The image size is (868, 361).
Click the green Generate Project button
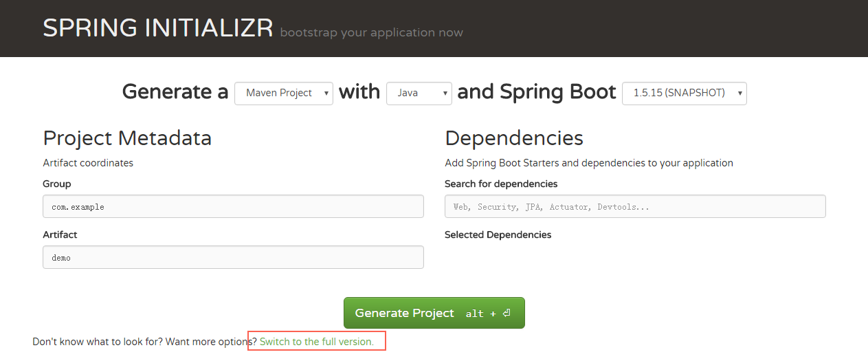[x=434, y=313]
